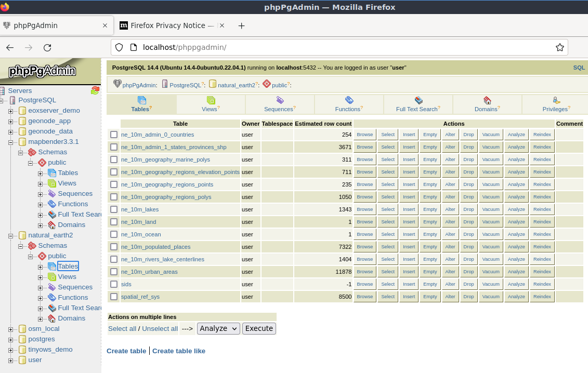Viewport: 588px width, 373px height.
Task: Click the Domains house icon in tabs
Action: [x=487, y=100]
